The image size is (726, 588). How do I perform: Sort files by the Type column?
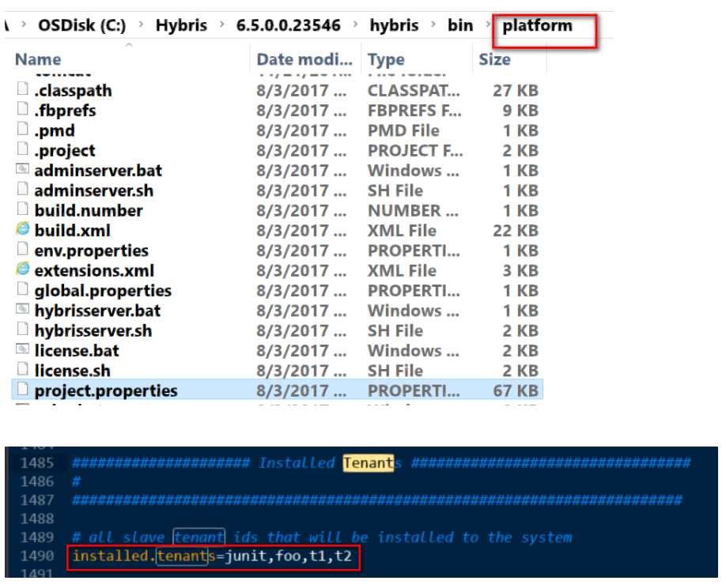coord(386,59)
